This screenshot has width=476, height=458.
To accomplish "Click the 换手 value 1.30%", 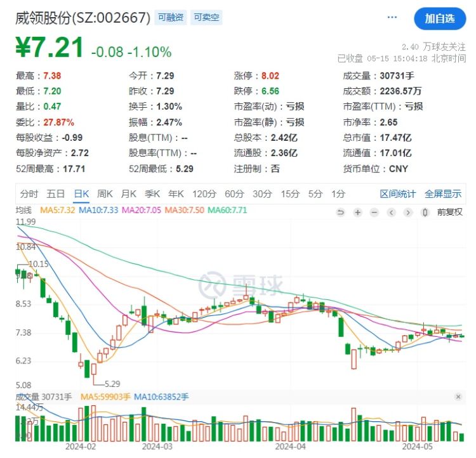I will [x=169, y=107].
